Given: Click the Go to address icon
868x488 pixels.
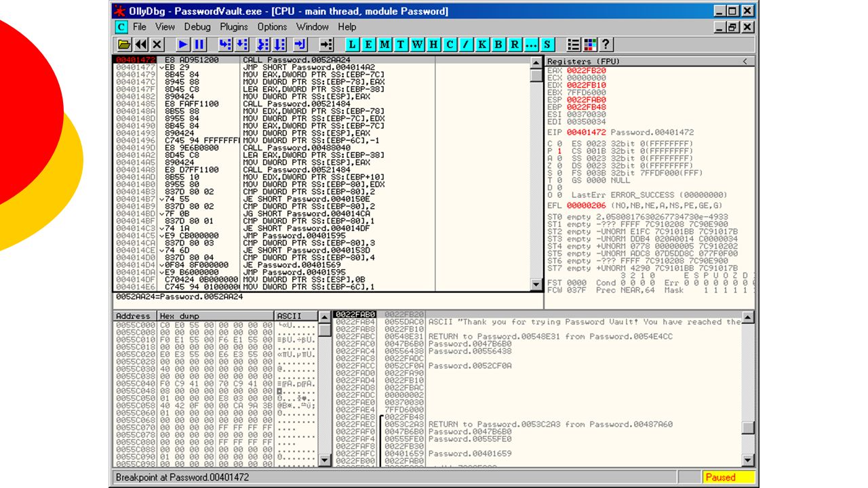Looking at the screenshot, I should [326, 45].
